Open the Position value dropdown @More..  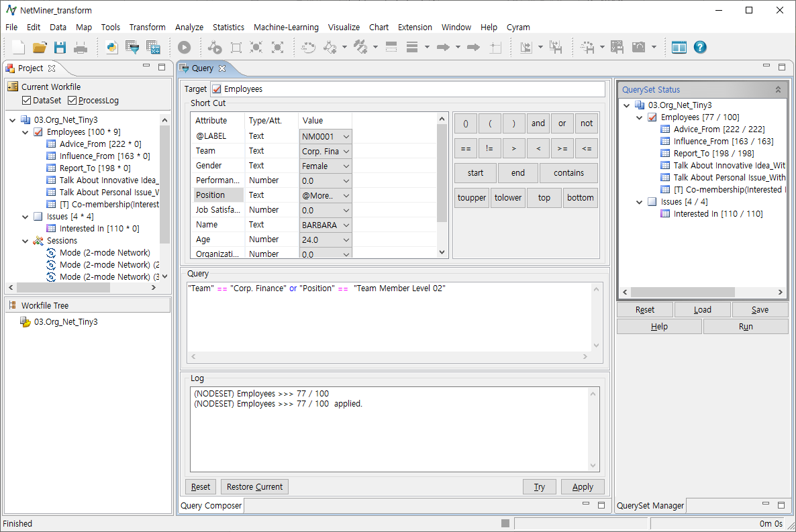click(326, 195)
